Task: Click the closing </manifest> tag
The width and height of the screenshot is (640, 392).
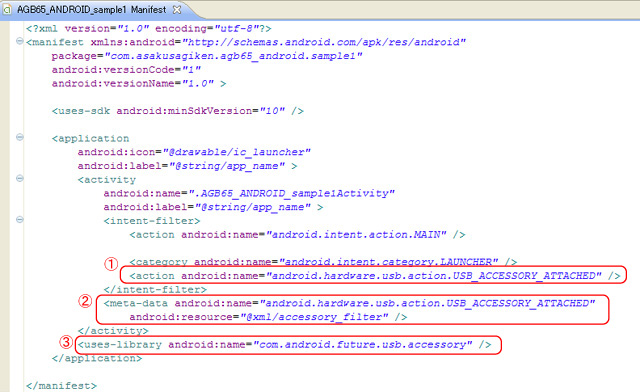Action: [61, 386]
